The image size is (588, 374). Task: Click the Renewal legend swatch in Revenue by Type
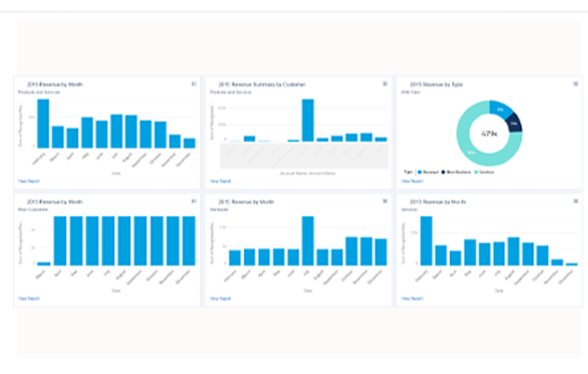click(x=420, y=172)
